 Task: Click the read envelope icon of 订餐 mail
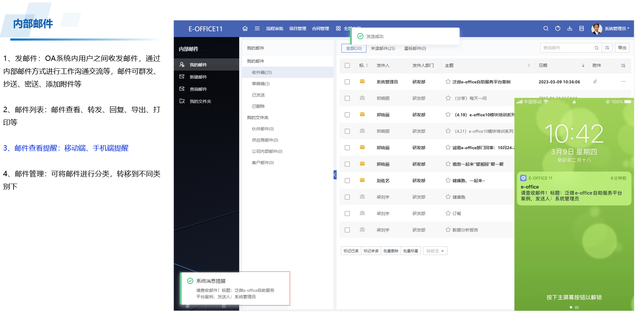362,213
